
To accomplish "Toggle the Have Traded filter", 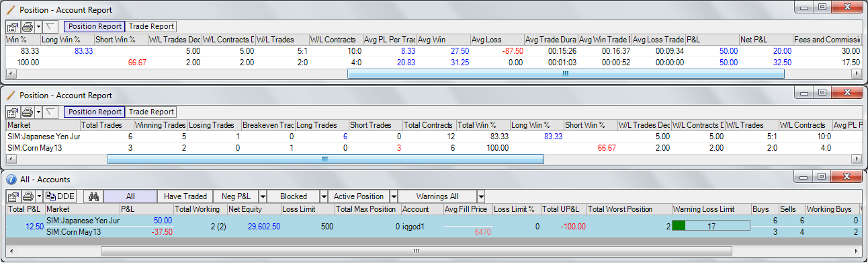I will pyautogui.click(x=185, y=196).
